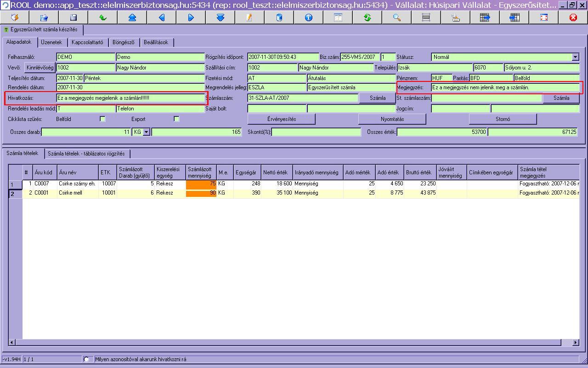Open the Státusz dropdown showing Normál
The height and width of the screenshot is (368, 588).
(x=575, y=57)
